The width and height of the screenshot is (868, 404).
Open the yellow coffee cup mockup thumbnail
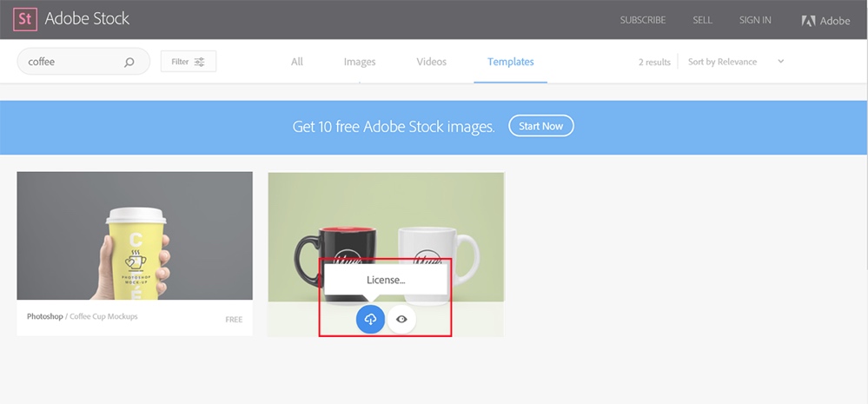coord(135,235)
